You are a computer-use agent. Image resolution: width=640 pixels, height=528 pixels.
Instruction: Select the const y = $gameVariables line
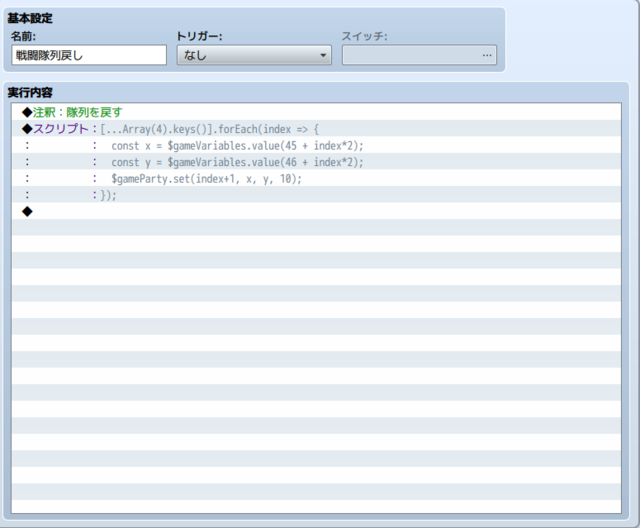tap(316, 162)
